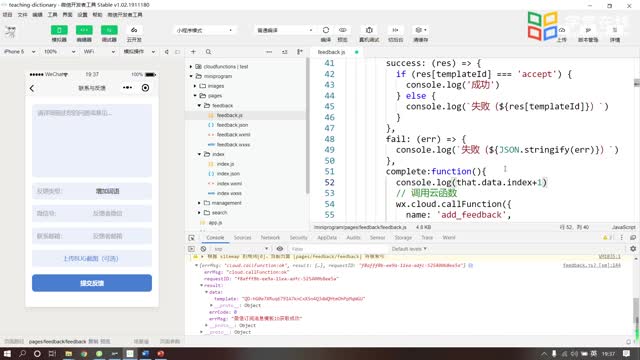Click the user avatar icon
The width and height of the screenshot is (640, 360).
pos(11,32)
